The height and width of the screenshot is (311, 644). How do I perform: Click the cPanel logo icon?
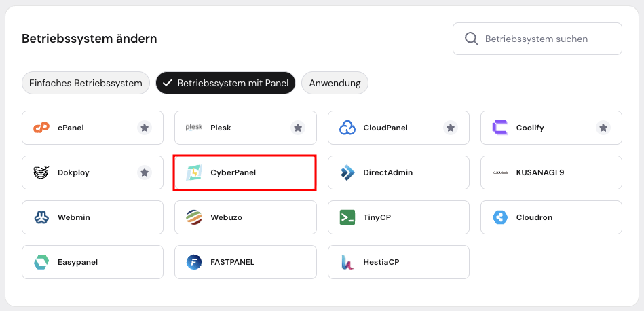41,128
